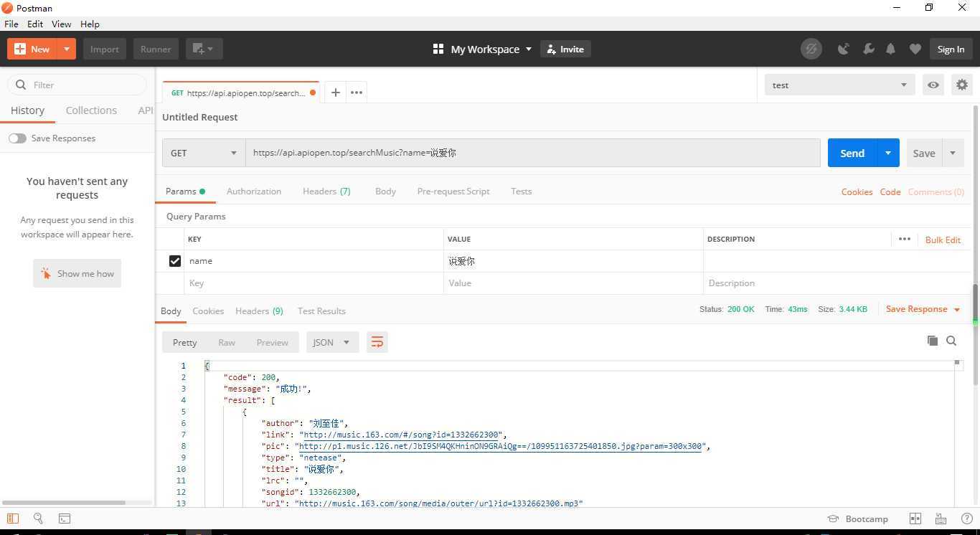Screen dimensions: 980x535
Task: Switch to two-pane layout icon
Action: [915, 519]
